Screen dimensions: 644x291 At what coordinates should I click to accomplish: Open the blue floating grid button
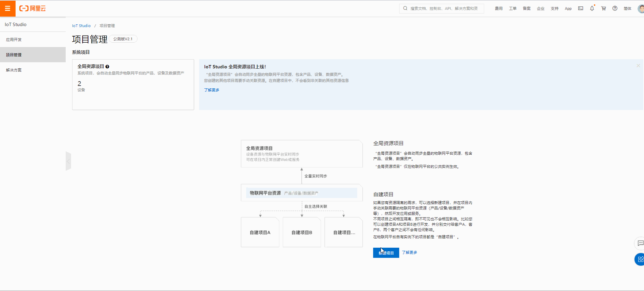pyautogui.click(x=640, y=260)
